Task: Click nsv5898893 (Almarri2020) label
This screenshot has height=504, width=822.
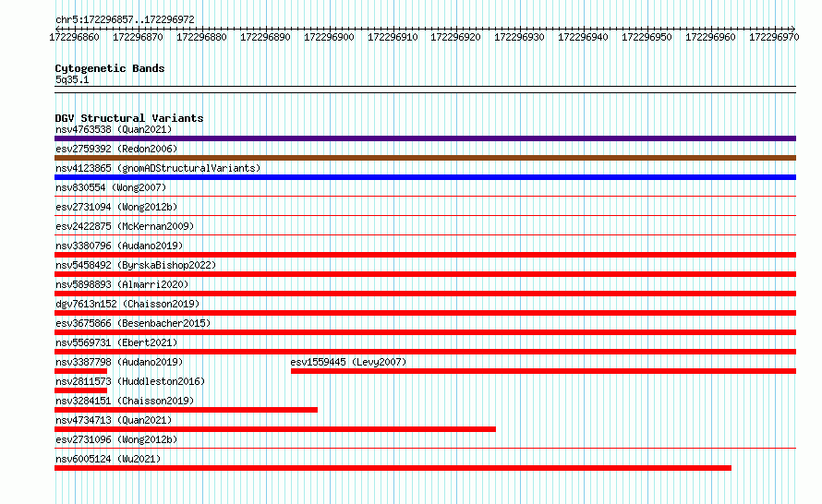Action: (122, 284)
